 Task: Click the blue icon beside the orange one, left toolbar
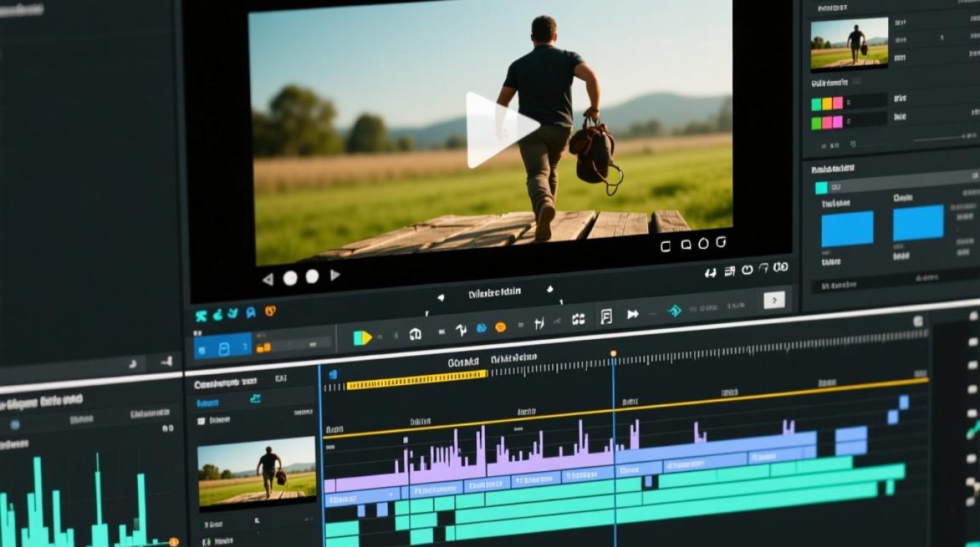coord(251,313)
